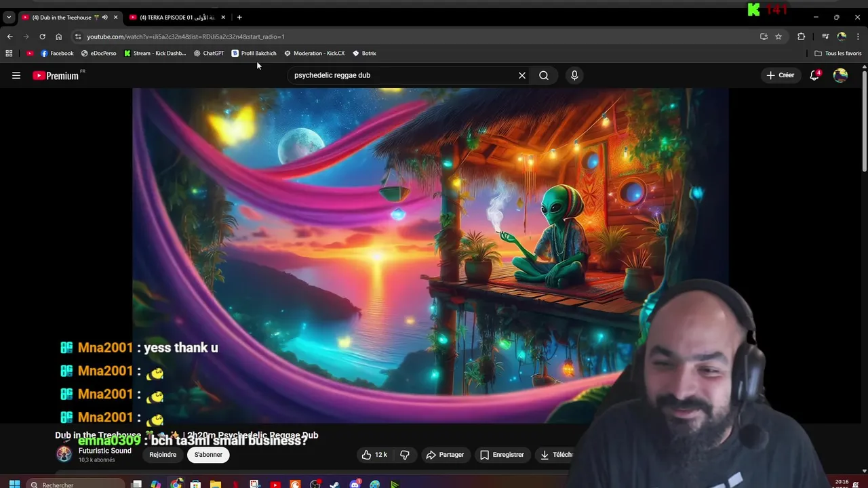
Task: Open Chrome three-dot menu
Action: point(859,37)
